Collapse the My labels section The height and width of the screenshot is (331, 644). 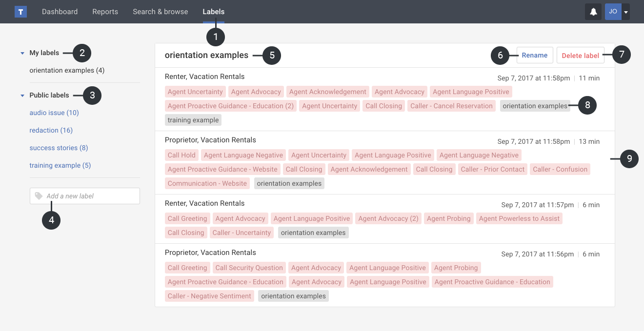(22, 53)
